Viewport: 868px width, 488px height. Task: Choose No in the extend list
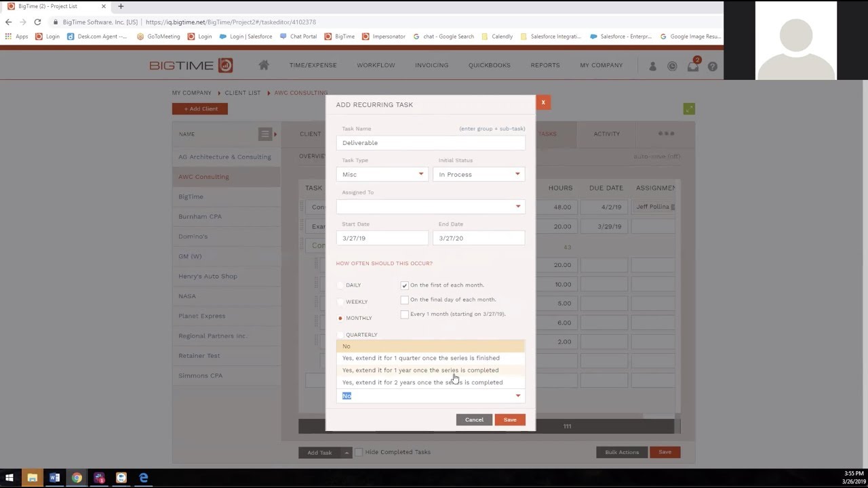coord(431,346)
